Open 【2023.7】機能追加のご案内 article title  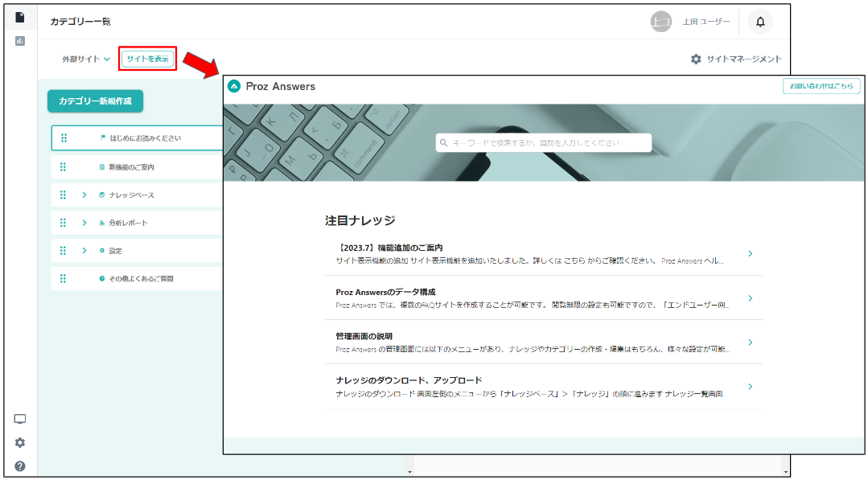click(x=389, y=248)
